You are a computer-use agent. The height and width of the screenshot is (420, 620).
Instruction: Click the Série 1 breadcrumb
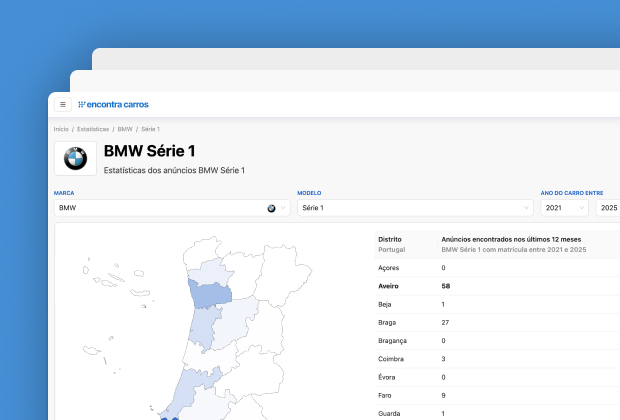151,129
